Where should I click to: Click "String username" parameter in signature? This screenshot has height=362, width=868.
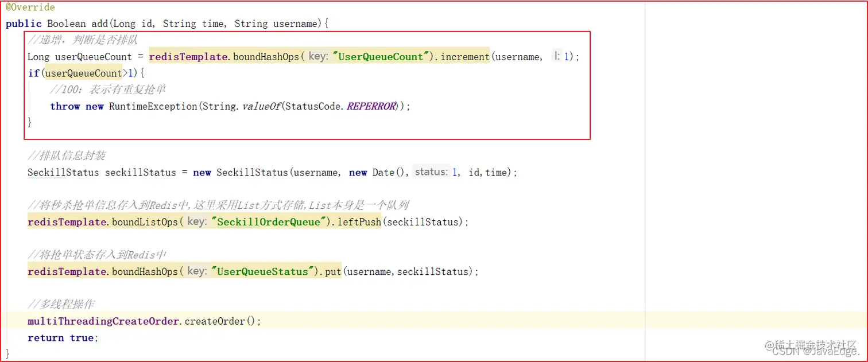pos(276,24)
